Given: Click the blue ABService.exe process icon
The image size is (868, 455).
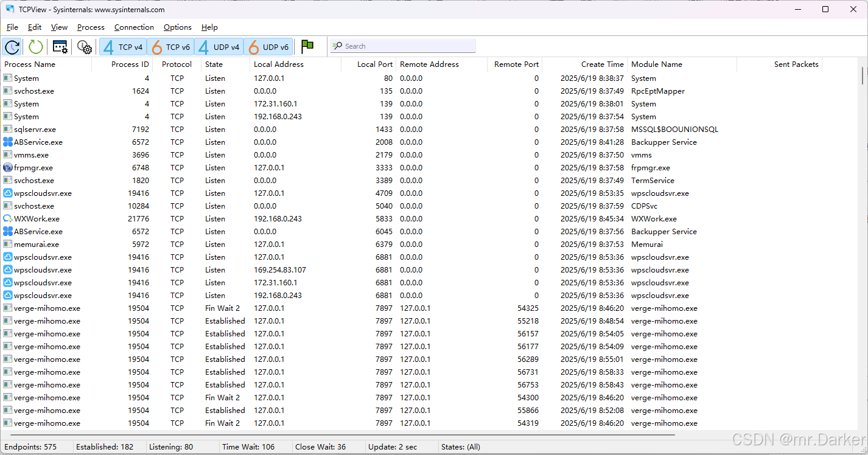Looking at the screenshot, I should click(x=7, y=142).
